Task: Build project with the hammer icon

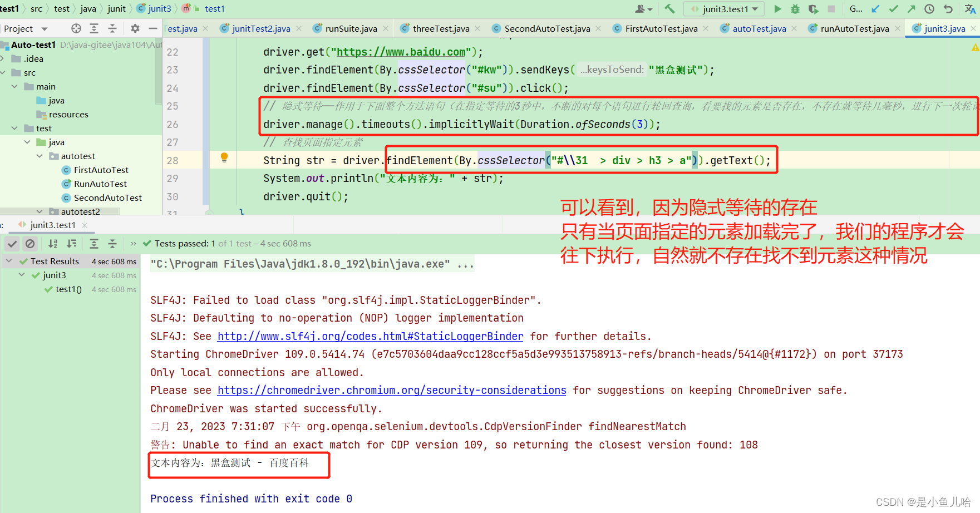Action: (669, 9)
